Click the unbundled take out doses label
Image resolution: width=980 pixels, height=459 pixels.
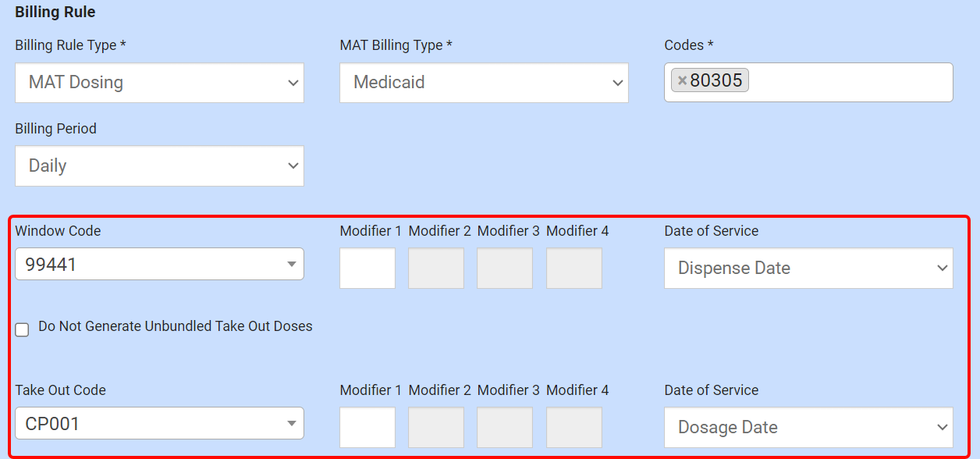click(176, 327)
